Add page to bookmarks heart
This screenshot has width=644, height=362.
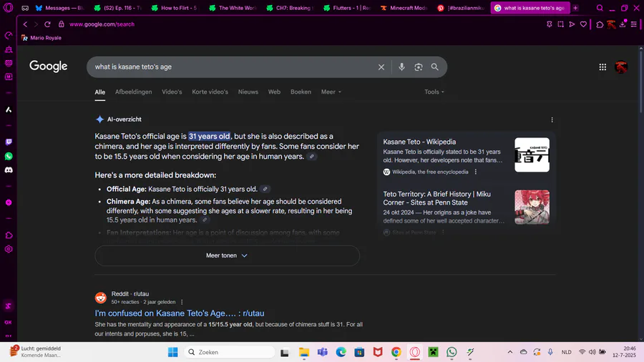(x=583, y=24)
